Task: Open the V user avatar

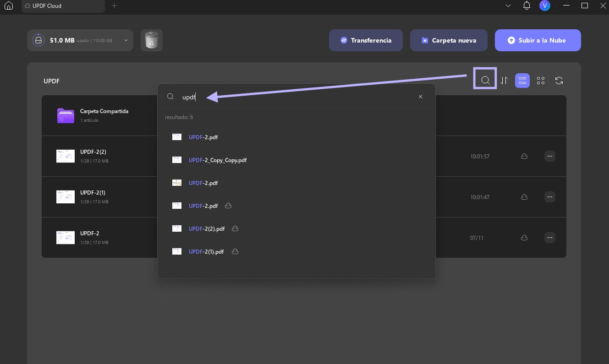Action: (544, 5)
